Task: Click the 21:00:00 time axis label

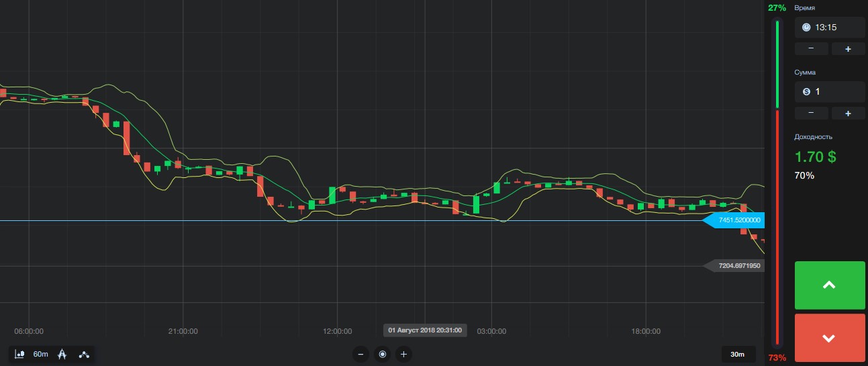Action: click(183, 331)
